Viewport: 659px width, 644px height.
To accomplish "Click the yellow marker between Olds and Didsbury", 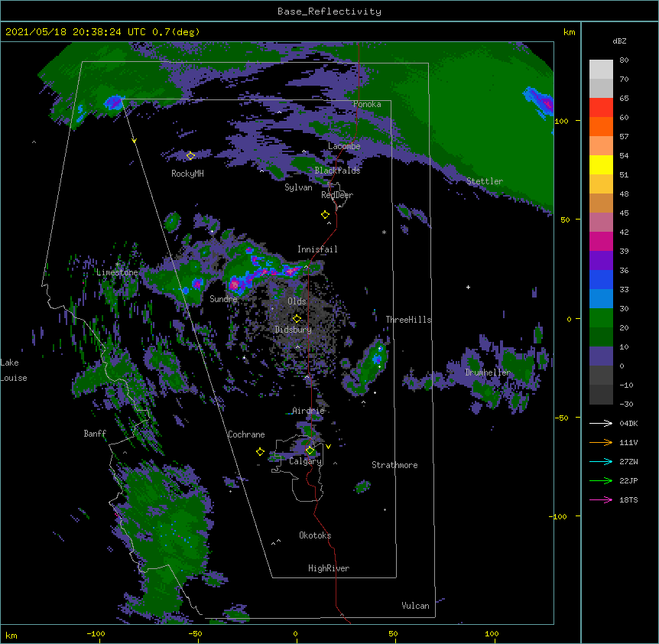I will point(297,318).
